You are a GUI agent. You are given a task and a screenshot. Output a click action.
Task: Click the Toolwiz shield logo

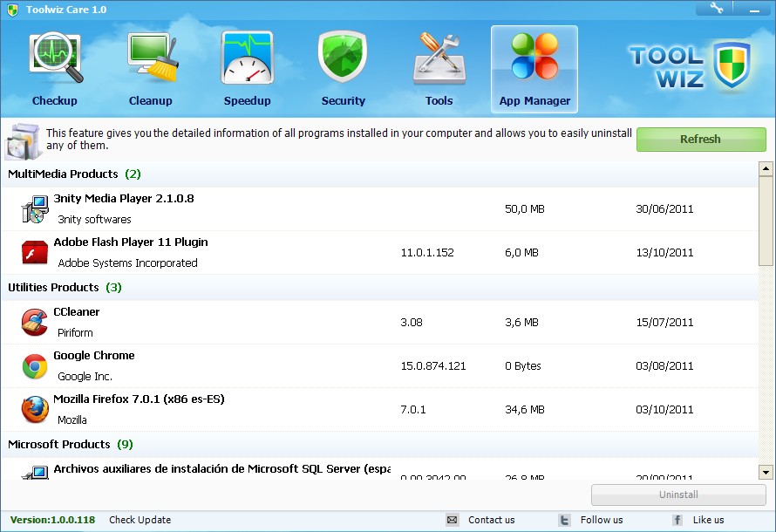pyautogui.click(x=732, y=65)
